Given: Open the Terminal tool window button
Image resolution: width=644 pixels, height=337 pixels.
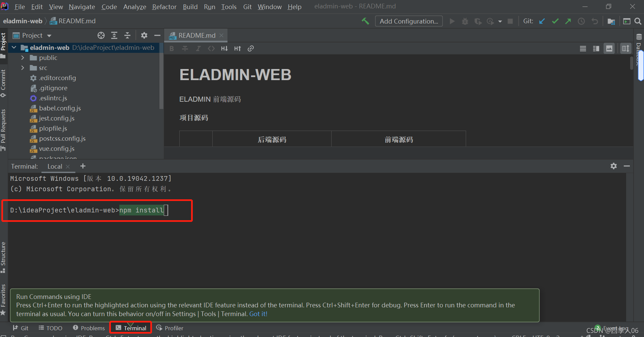Looking at the screenshot, I should pos(131,328).
